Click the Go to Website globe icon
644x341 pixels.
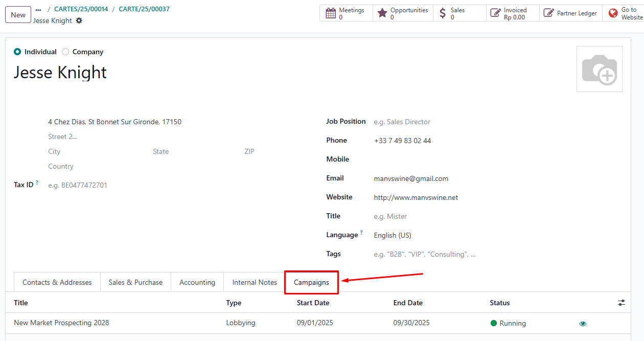pyautogui.click(x=613, y=13)
